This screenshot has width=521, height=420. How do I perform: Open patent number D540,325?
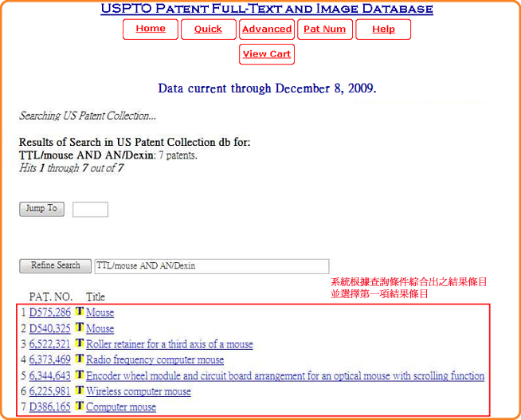coord(50,328)
